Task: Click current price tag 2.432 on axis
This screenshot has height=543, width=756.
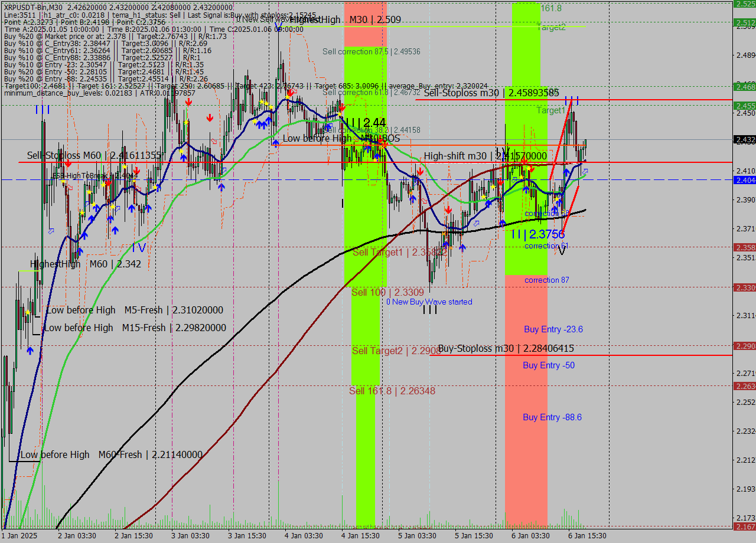Action: pyautogui.click(x=745, y=140)
